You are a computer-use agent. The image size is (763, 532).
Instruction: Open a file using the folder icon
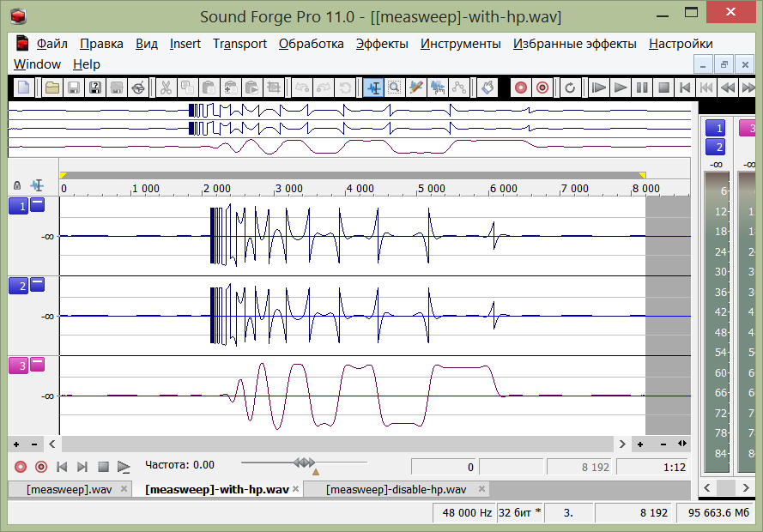point(52,88)
